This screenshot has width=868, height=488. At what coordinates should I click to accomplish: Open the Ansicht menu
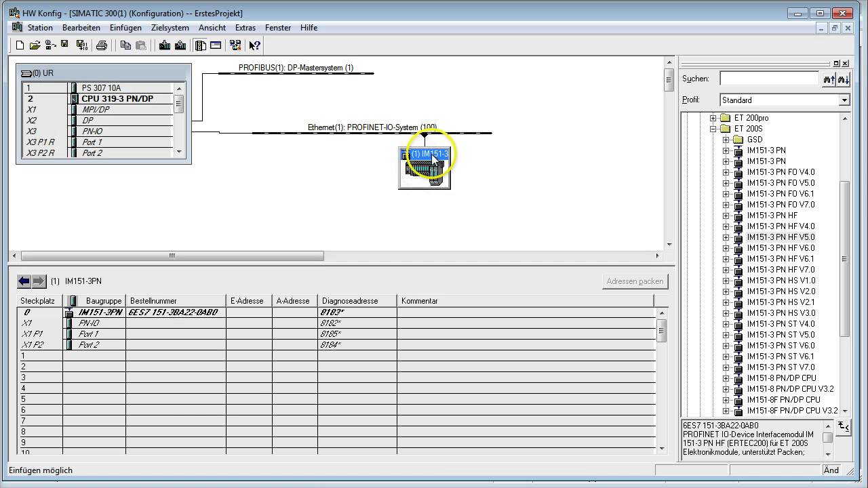[x=212, y=28]
